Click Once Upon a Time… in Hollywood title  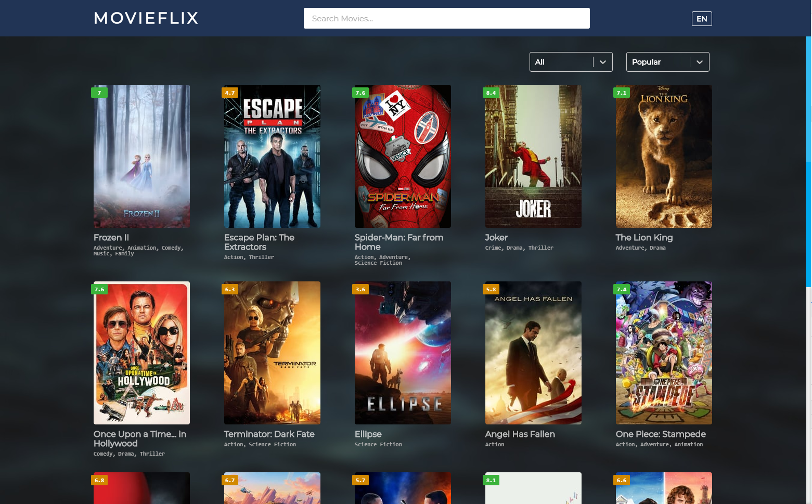(140, 439)
